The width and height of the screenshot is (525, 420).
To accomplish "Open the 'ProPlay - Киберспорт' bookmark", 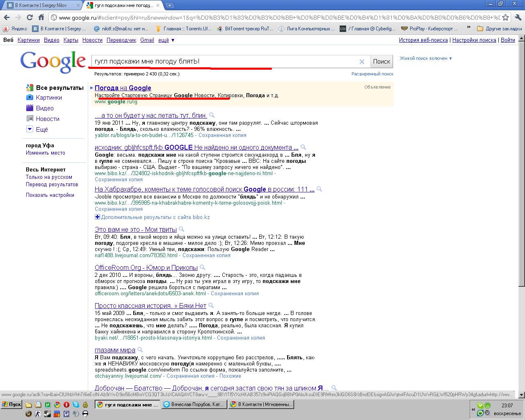I will (429, 29).
